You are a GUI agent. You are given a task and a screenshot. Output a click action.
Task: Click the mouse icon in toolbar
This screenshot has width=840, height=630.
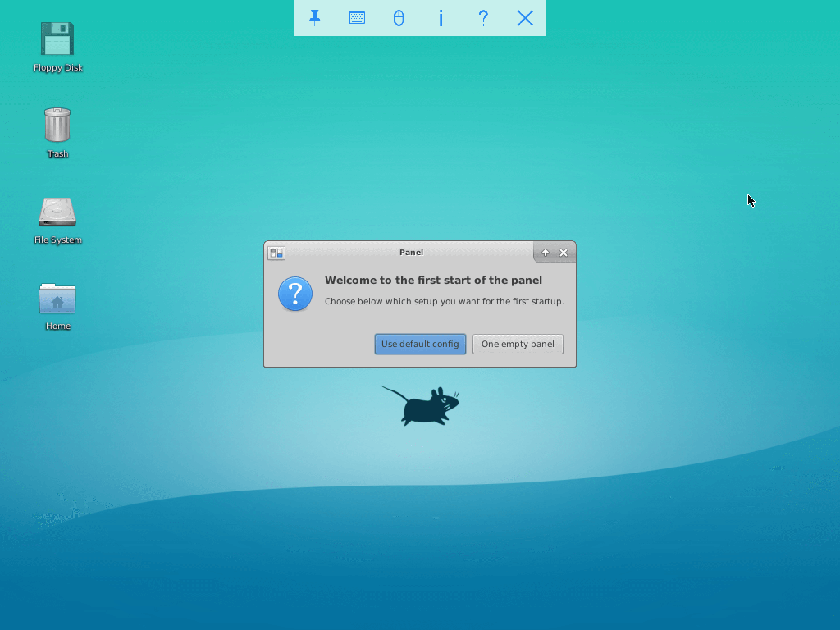click(x=399, y=18)
